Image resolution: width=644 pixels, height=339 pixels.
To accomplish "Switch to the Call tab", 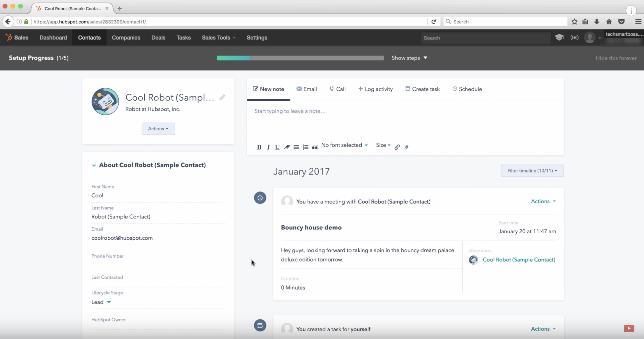I will (337, 89).
